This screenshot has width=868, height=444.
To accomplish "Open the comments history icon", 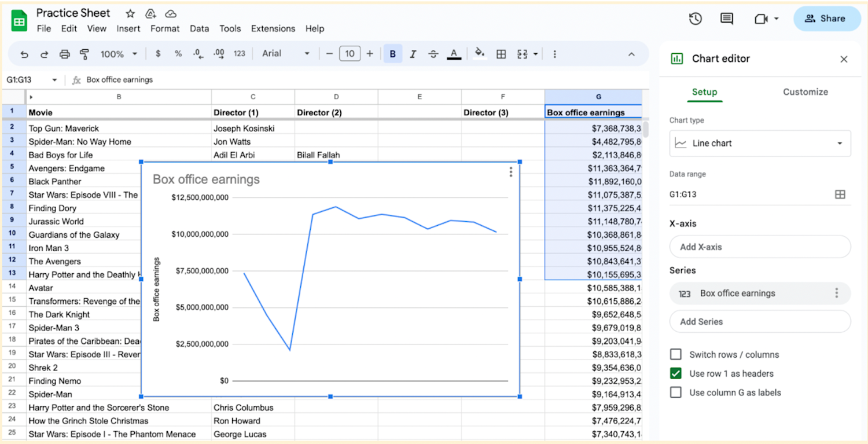I will (727, 19).
